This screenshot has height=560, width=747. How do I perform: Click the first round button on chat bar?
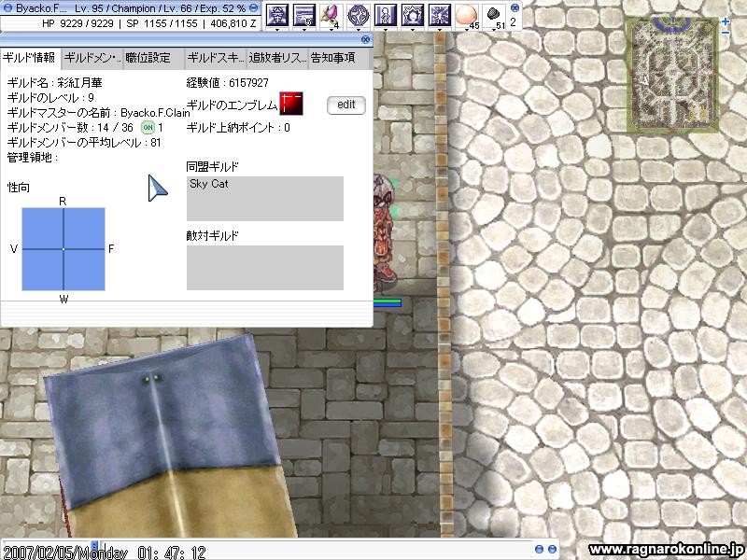pyautogui.click(x=540, y=550)
